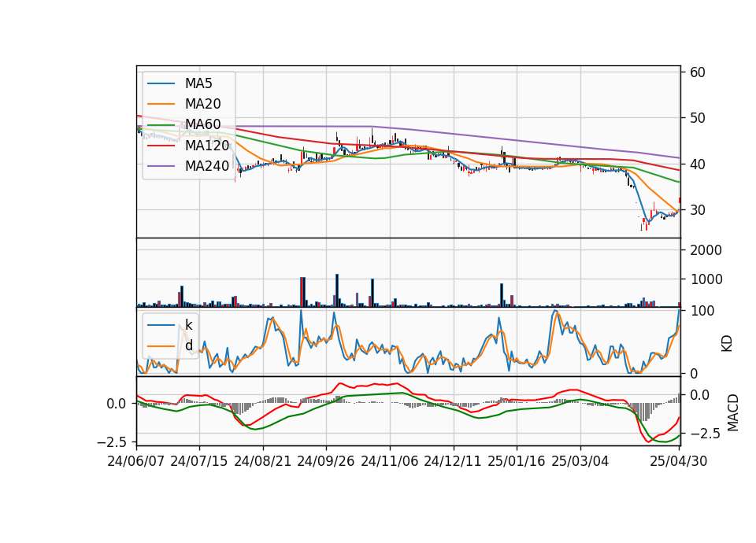Click the 24/07/15 date axis label
This screenshot has height=543, width=756.
(198, 461)
